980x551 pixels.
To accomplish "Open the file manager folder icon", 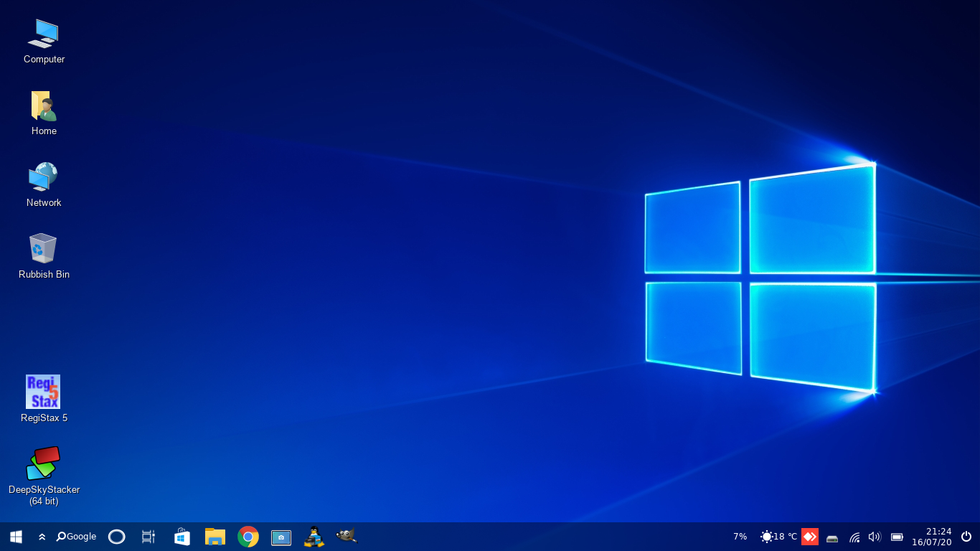I will point(215,537).
